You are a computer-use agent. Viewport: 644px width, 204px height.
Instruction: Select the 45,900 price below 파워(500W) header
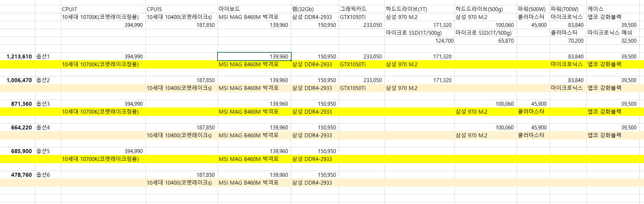tap(533, 25)
